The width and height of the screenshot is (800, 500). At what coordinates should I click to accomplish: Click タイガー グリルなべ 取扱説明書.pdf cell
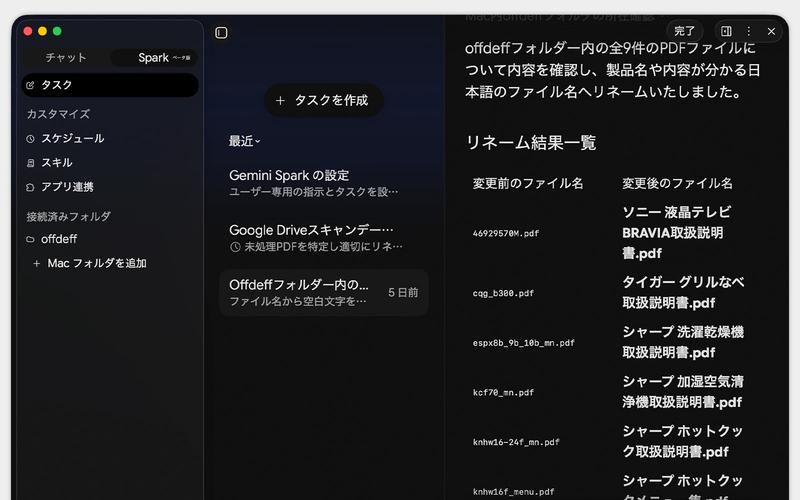coord(683,292)
